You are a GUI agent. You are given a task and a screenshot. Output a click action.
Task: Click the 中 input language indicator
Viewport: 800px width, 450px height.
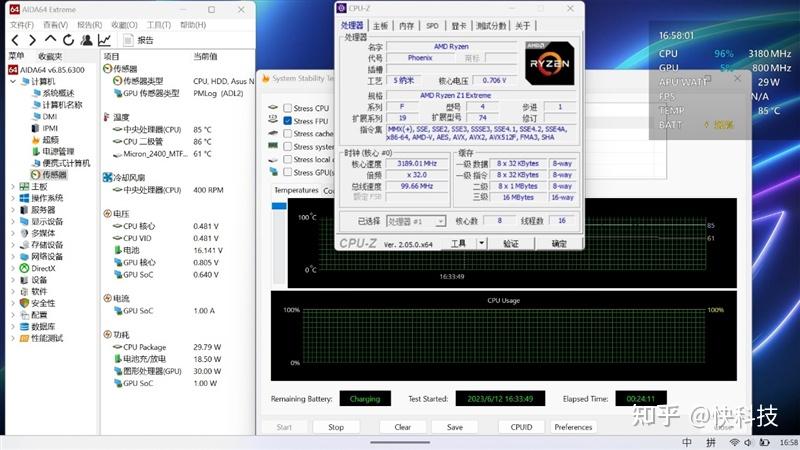click(687, 442)
